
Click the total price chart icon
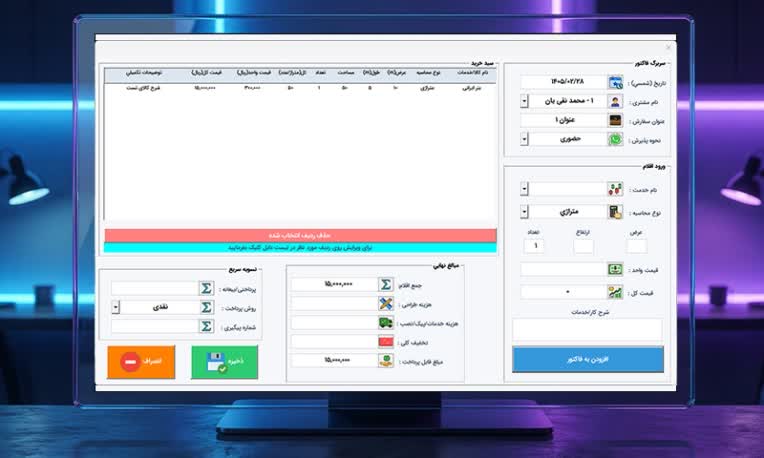coord(615,292)
